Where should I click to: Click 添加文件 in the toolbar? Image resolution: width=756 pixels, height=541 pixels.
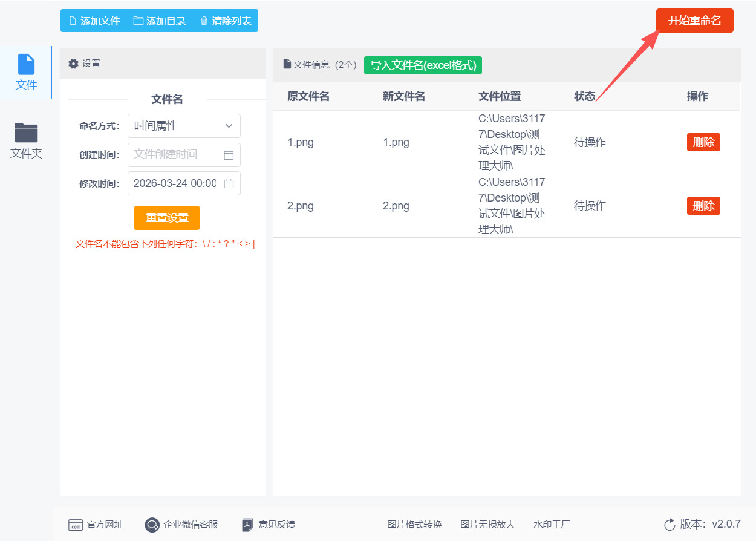(x=94, y=21)
